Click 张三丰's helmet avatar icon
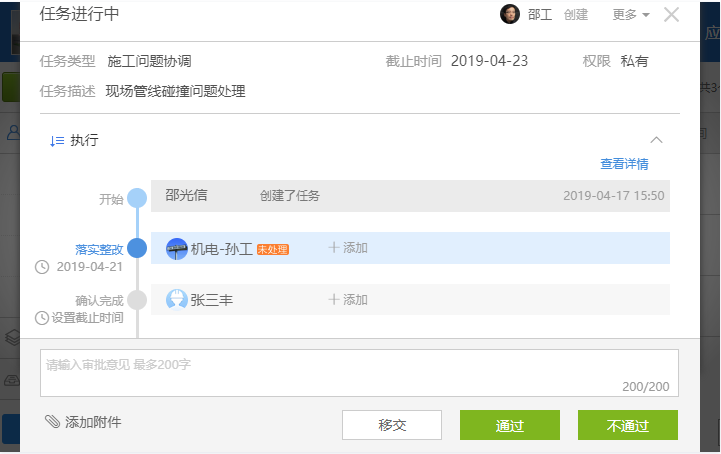The image size is (721, 454). coord(177,300)
